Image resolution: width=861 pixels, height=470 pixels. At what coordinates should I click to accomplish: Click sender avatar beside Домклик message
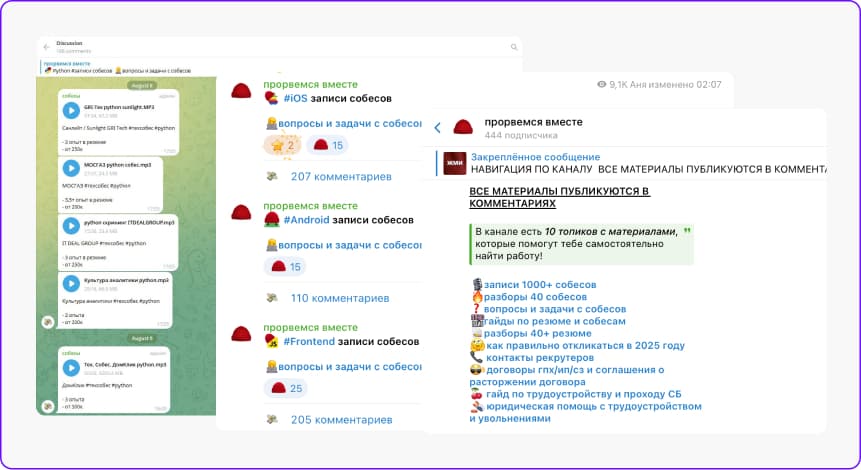(x=48, y=407)
